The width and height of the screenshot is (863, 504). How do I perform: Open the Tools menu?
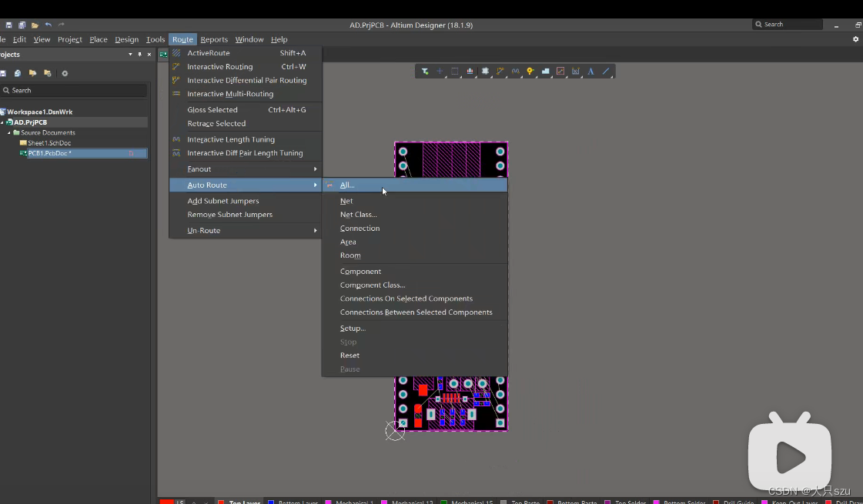[156, 39]
